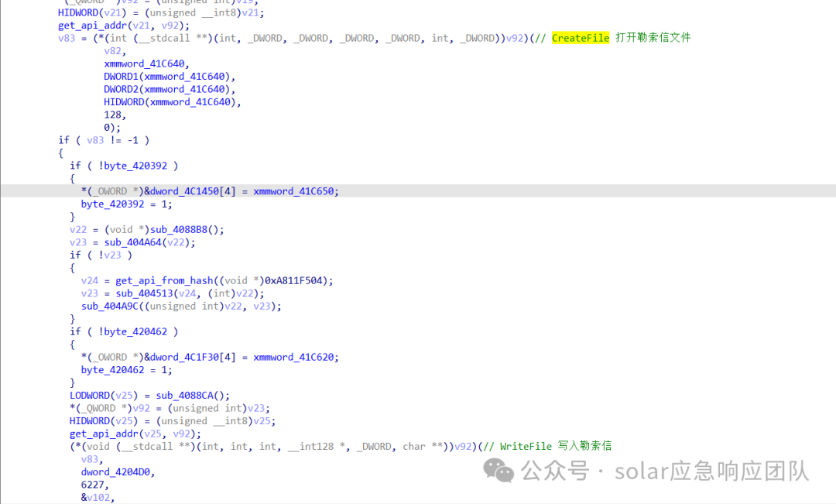Click xmmword_41C620 operand
This screenshot has width=836, height=504.
point(294,357)
